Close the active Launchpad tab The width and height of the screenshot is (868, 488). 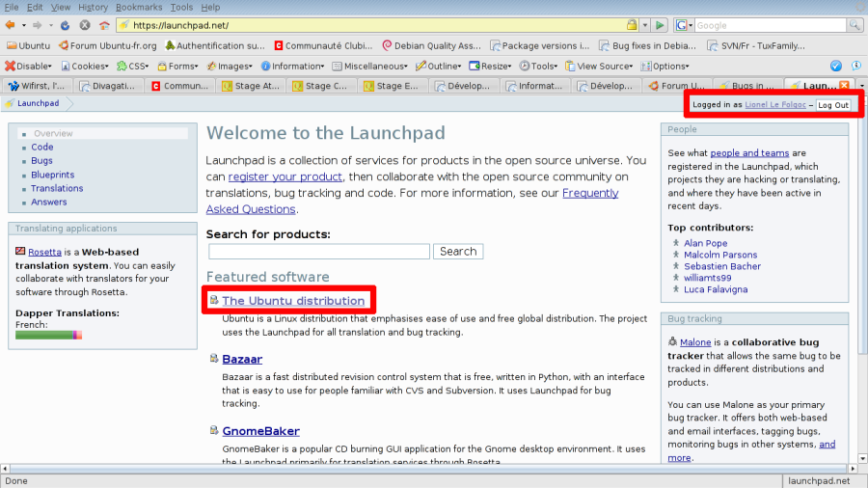(844, 85)
